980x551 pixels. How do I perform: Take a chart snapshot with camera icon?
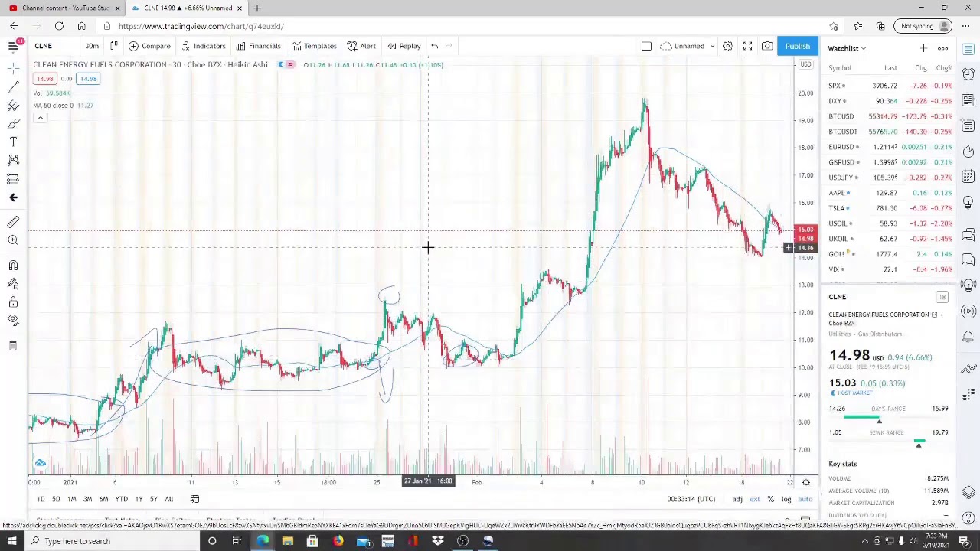[x=767, y=46]
